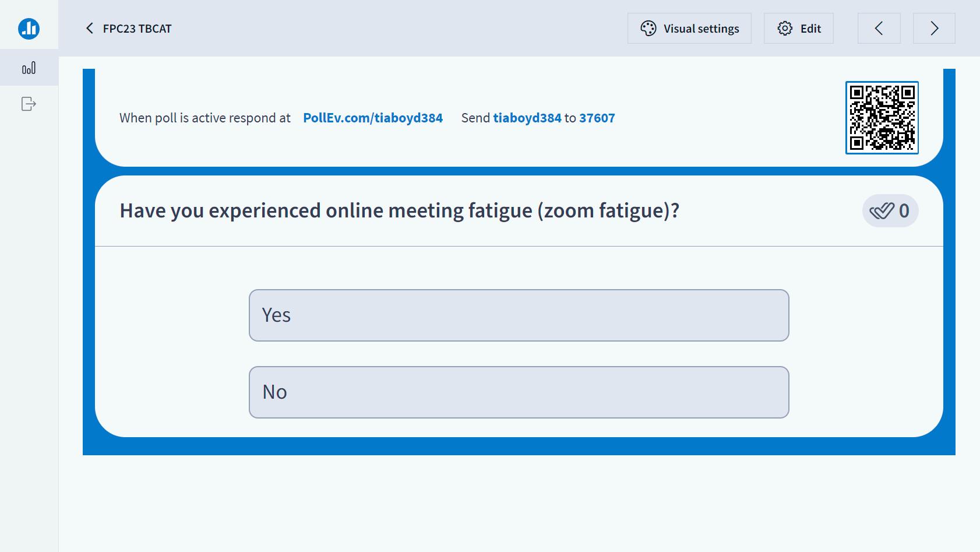
Task: Click the back chevron beside FPC23 TBCAT
Action: [x=90, y=29]
